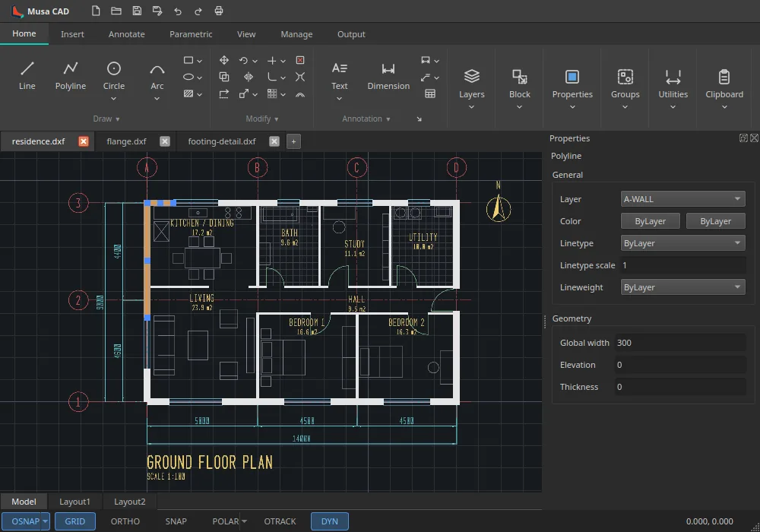760x532 pixels.
Task: Open the OSNAP settings arrow
Action: [x=45, y=521]
